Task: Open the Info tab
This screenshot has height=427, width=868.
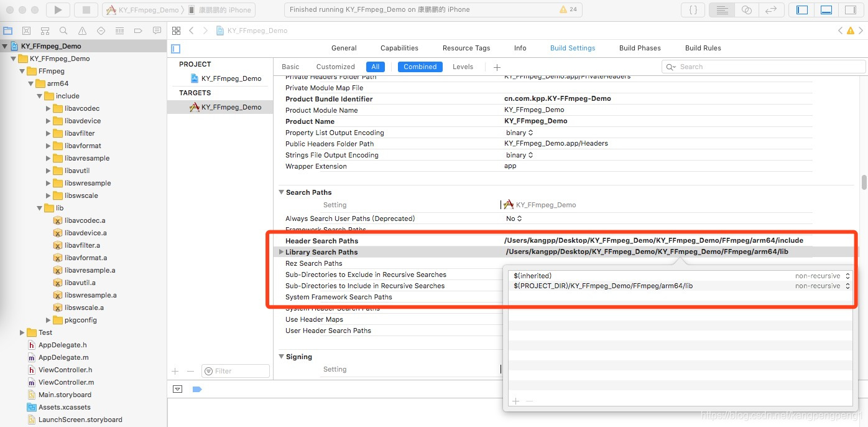Action: [x=520, y=48]
